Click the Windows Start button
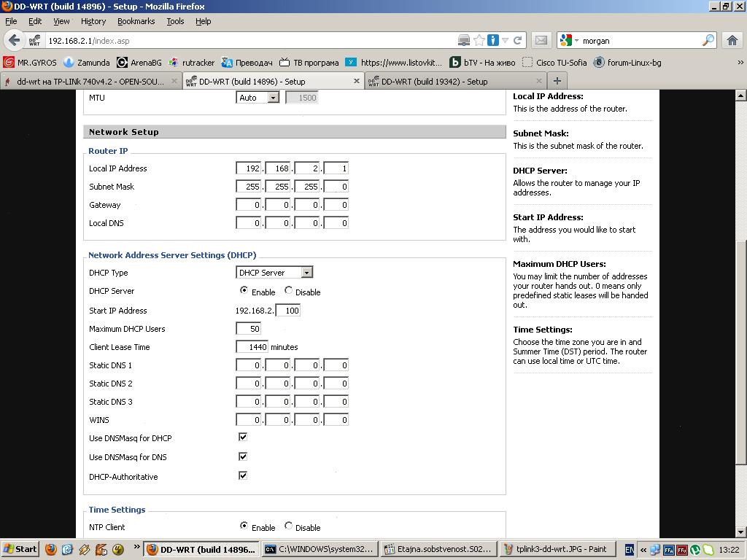Image resolution: width=747 pixels, height=560 pixels. click(20, 550)
